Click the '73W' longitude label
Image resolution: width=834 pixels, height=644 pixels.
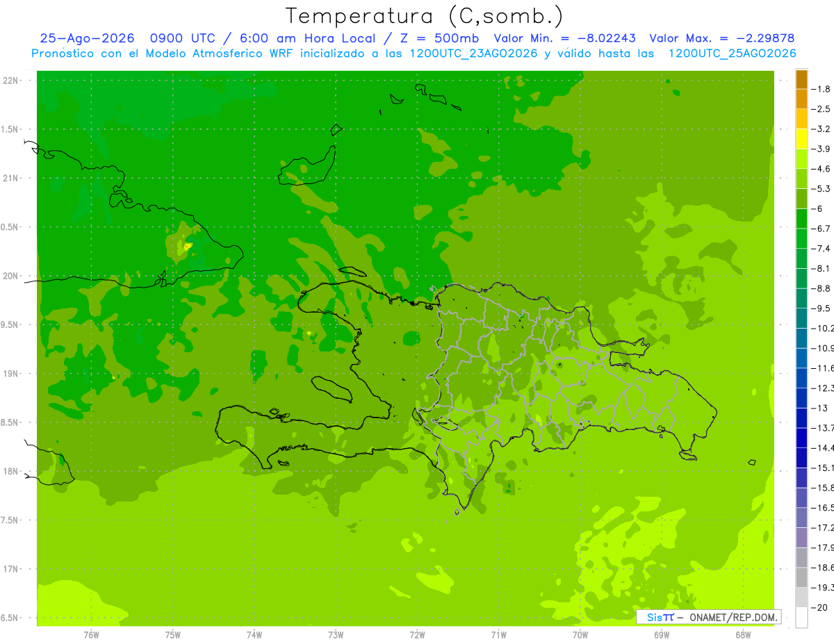tap(336, 634)
